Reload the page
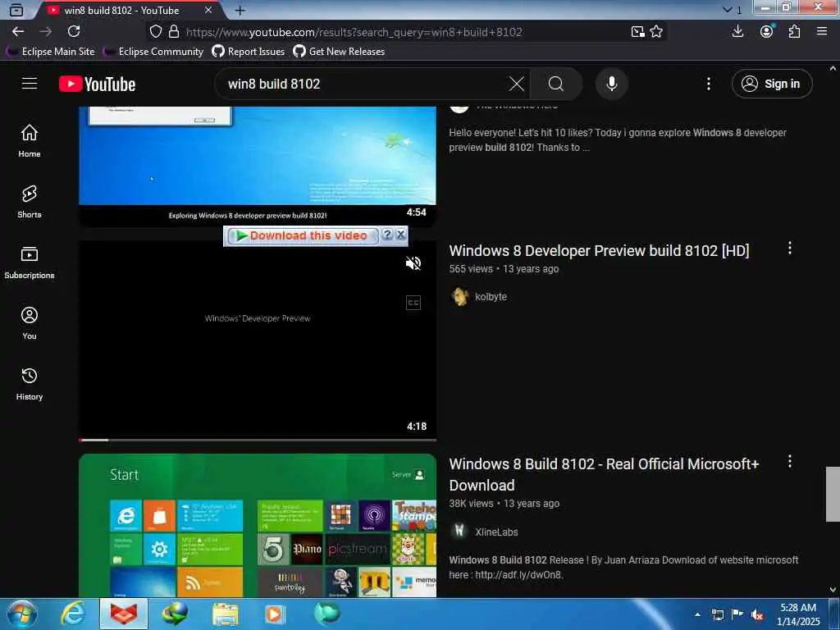 coord(74,32)
